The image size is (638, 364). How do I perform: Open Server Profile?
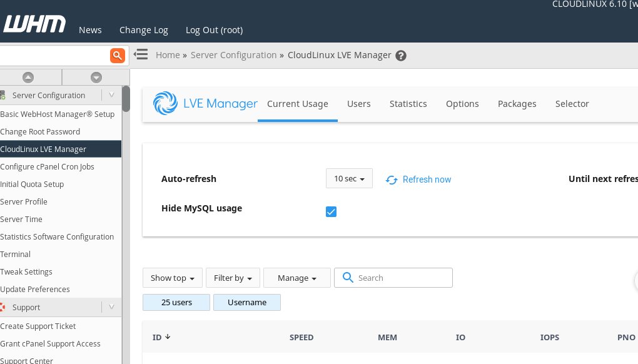tap(24, 201)
